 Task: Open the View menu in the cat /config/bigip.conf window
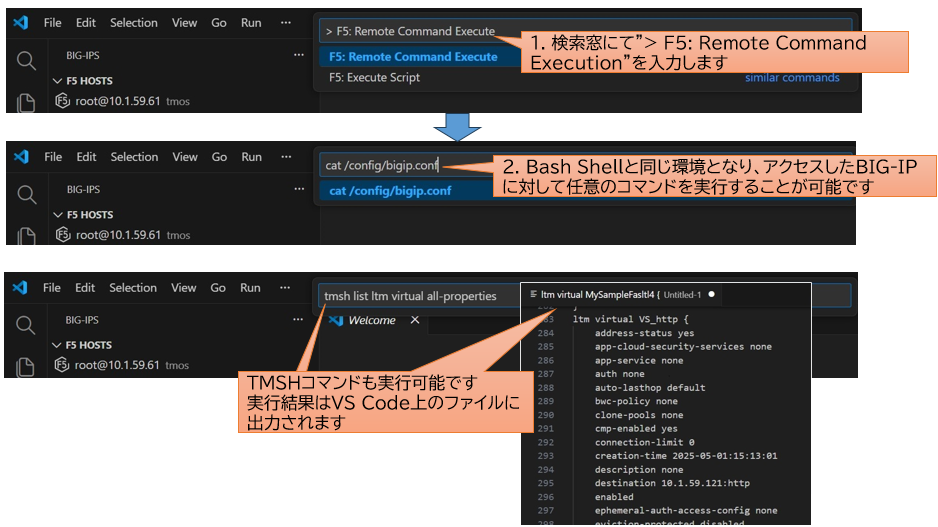click(x=185, y=157)
